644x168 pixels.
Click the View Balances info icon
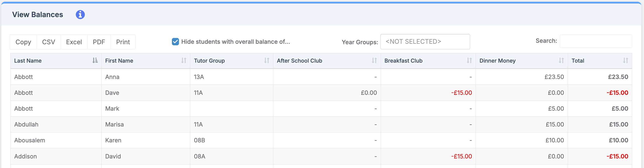[x=80, y=15]
